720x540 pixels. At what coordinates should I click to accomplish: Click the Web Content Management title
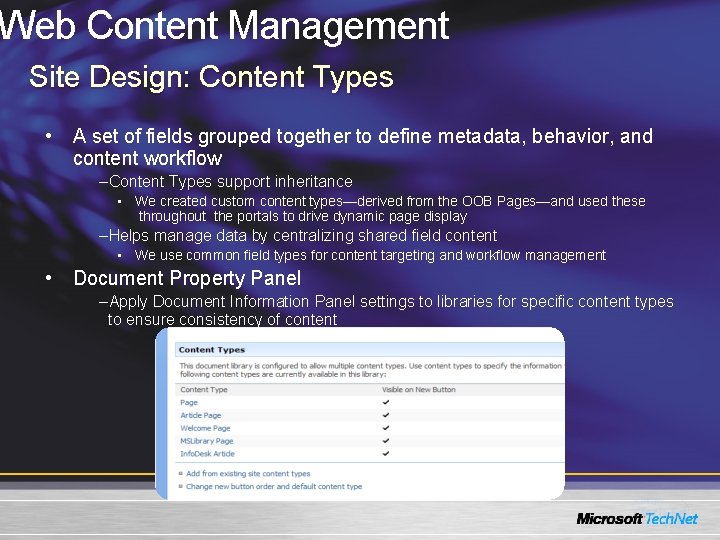point(225,26)
